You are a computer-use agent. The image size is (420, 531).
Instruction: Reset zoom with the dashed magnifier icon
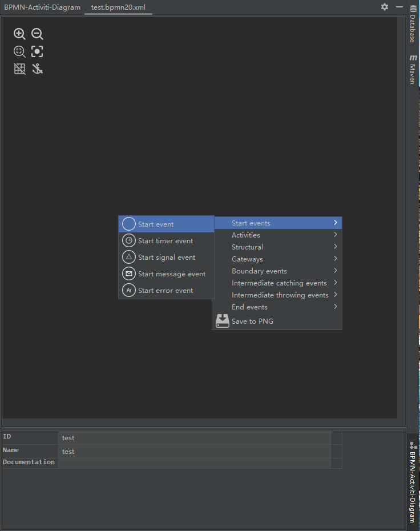(x=19, y=51)
